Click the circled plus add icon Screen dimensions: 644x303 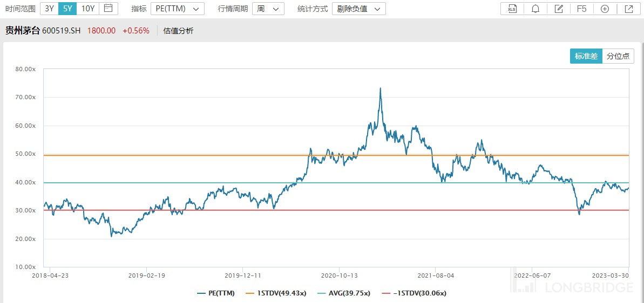pyautogui.click(x=605, y=9)
